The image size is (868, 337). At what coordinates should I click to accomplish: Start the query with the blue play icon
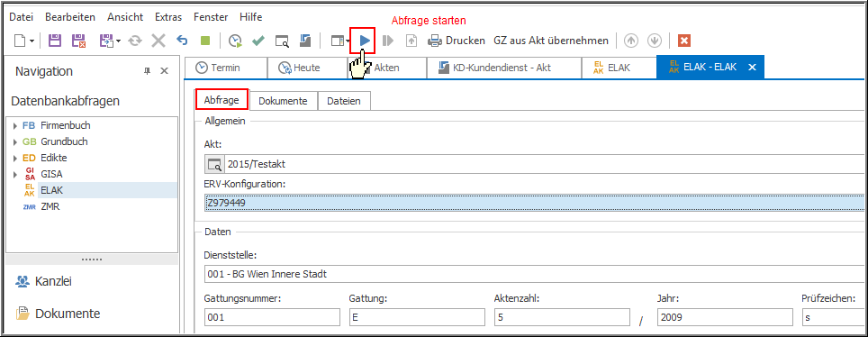tap(365, 41)
